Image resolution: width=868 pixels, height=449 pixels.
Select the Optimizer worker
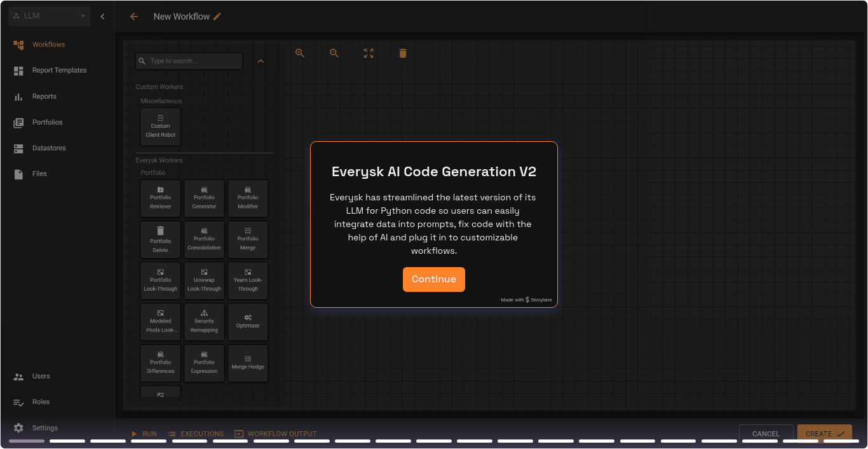[x=248, y=322]
